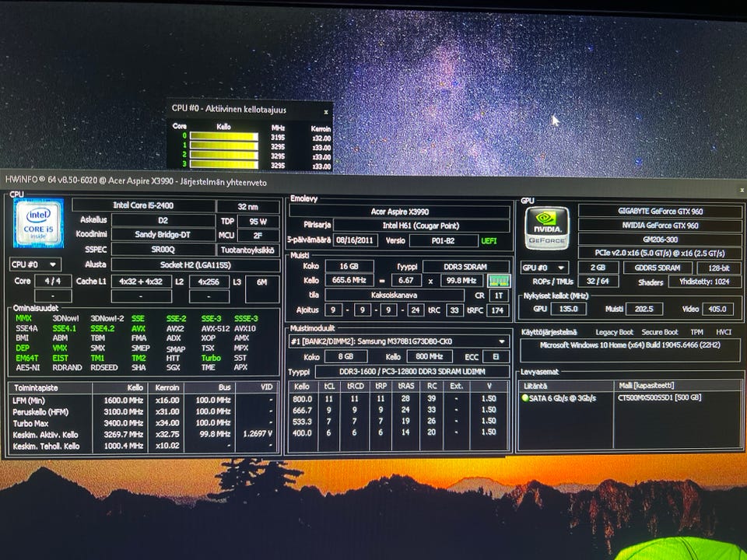The image size is (747, 560).
Task: Click the 665.6 MHz memory clock field
Action: coord(349,280)
